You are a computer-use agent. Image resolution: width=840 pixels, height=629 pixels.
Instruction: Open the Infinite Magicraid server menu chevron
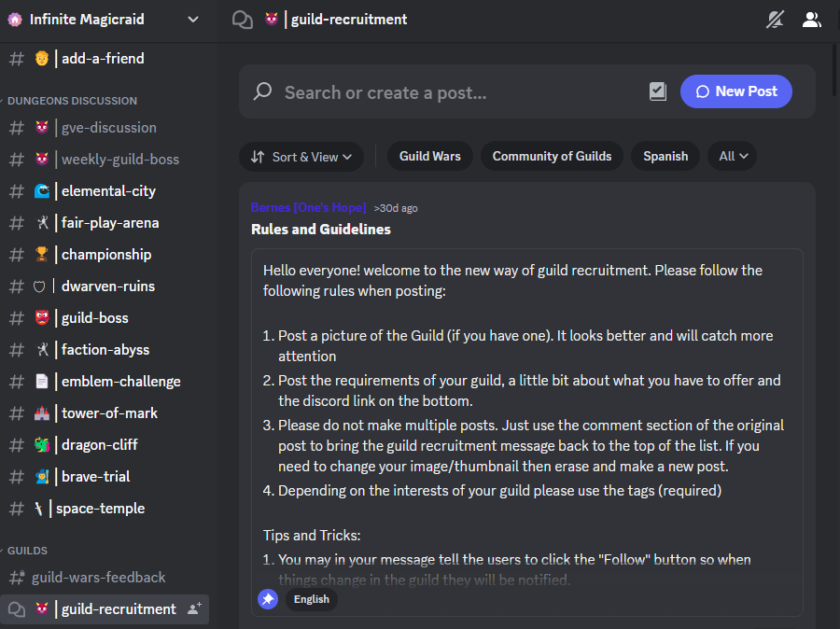pos(193,19)
